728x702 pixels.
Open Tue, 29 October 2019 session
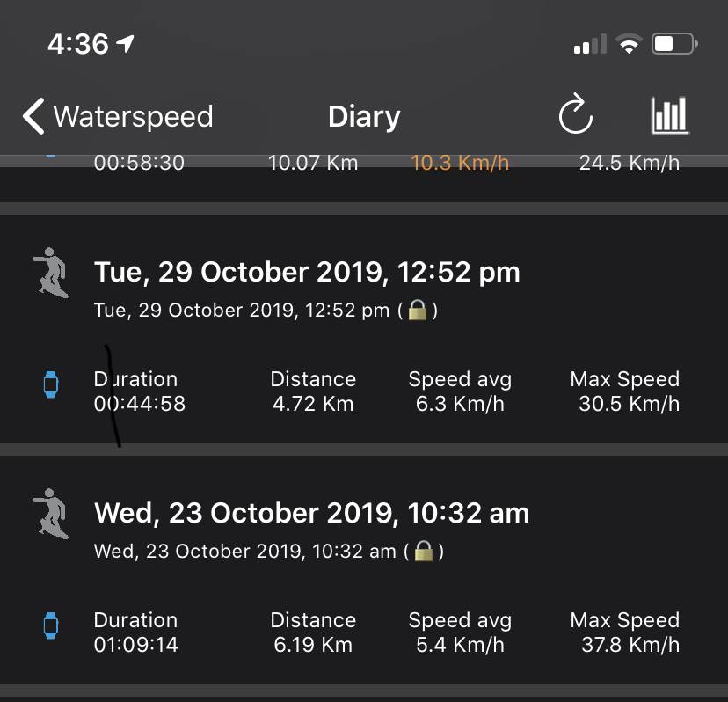(307, 272)
